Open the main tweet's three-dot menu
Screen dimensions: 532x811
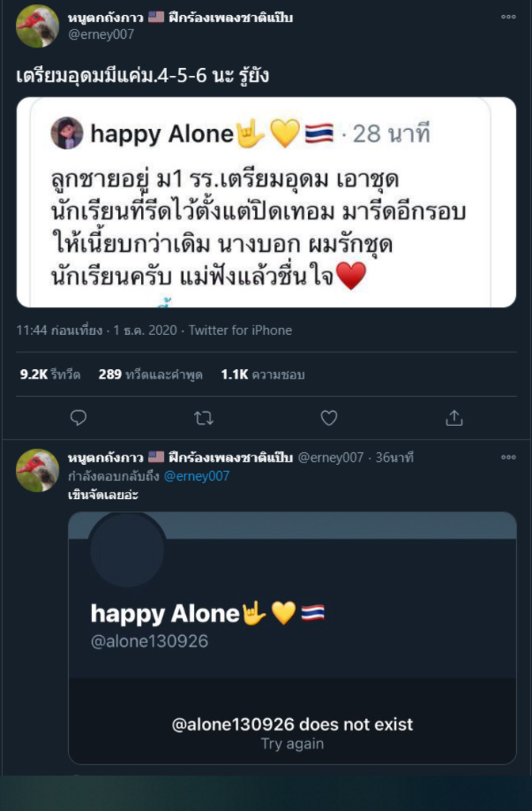click(x=508, y=17)
